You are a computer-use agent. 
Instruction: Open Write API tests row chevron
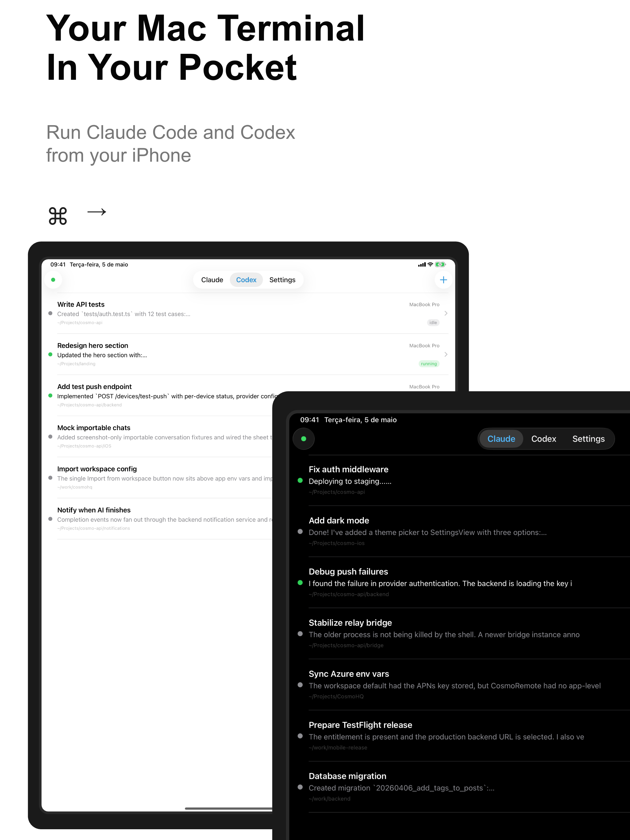(446, 313)
